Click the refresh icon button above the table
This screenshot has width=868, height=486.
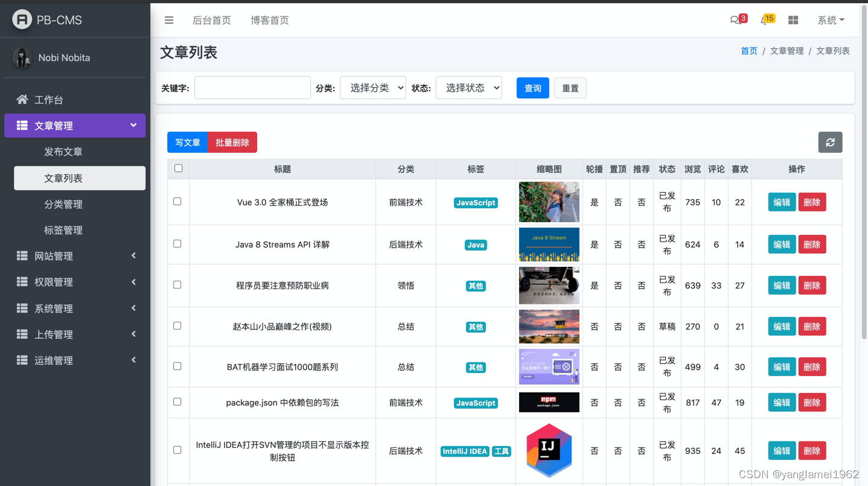[830, 142]
